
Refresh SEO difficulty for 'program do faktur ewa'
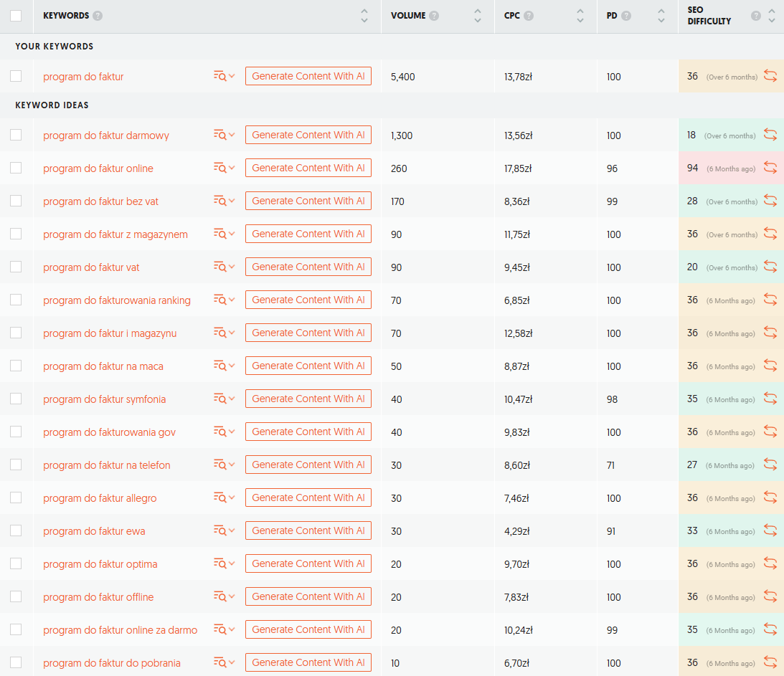[770, 530]
